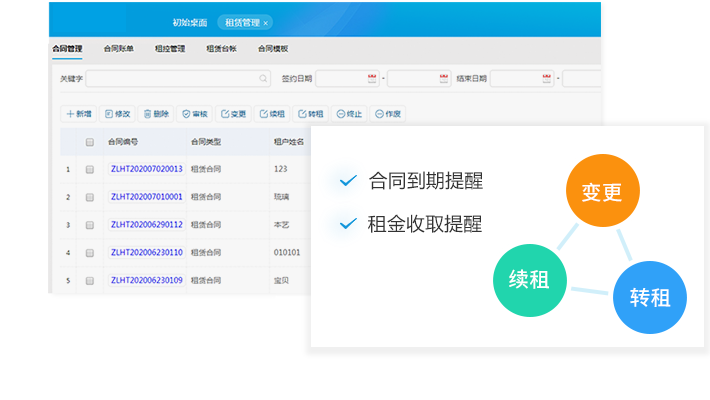Switch to the 租赁台帐 tab

[x=221, y=48]
